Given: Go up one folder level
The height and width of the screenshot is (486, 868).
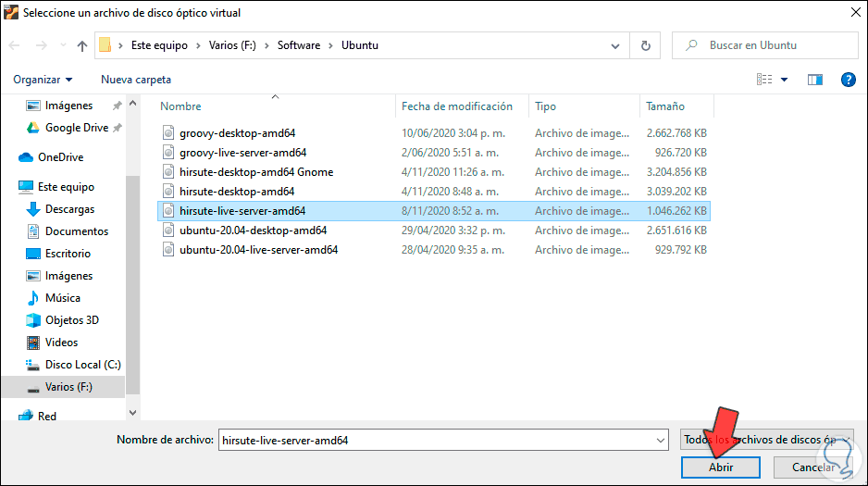Looking at the screenshot, I should [x=82, y=45].
